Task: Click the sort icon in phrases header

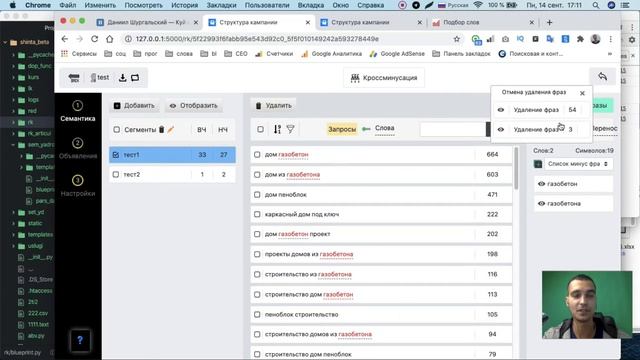Action: pyautogui.click(x=277, y=129)
